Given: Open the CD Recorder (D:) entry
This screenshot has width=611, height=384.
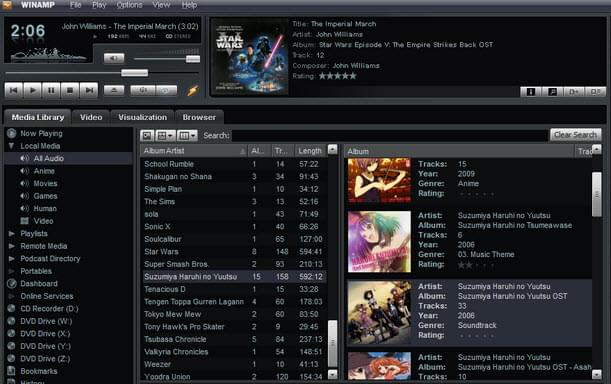Looking at the screenshot, I should point(49,309).
